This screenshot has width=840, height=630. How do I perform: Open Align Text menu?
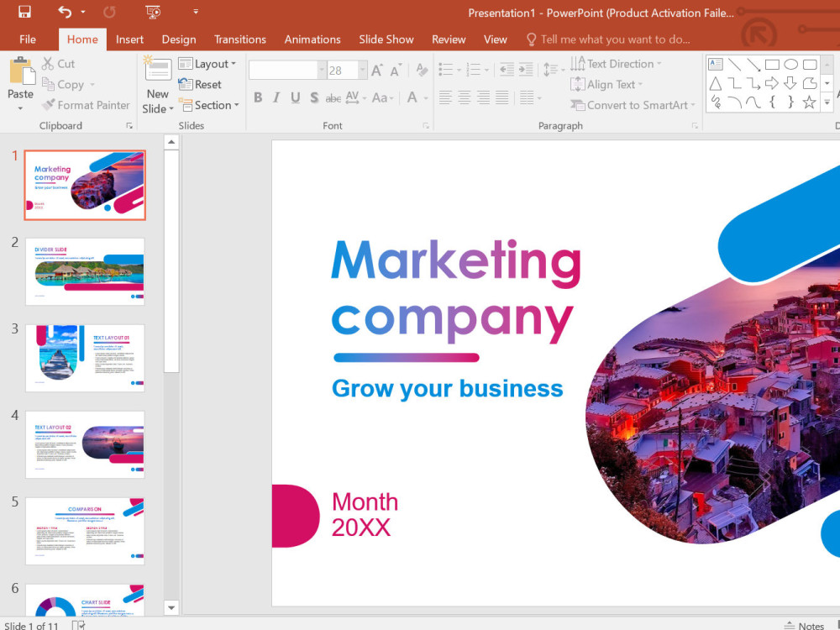point(606,85)
